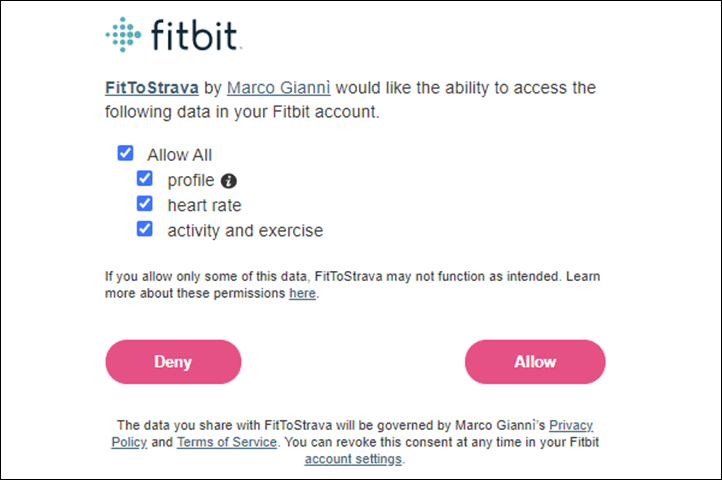Go to Fitbit account settings link
722x480 pixels.
pyautogui.click(x=353, y=459)
